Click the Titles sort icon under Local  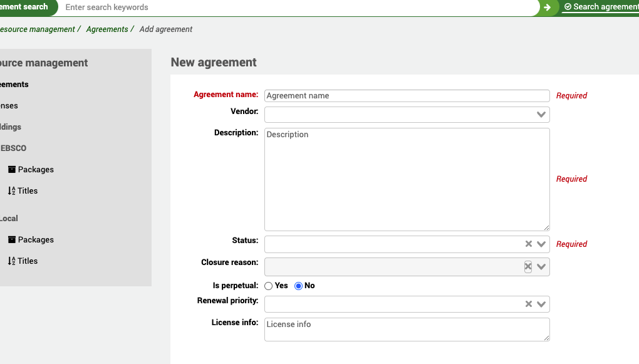[11, 261]
